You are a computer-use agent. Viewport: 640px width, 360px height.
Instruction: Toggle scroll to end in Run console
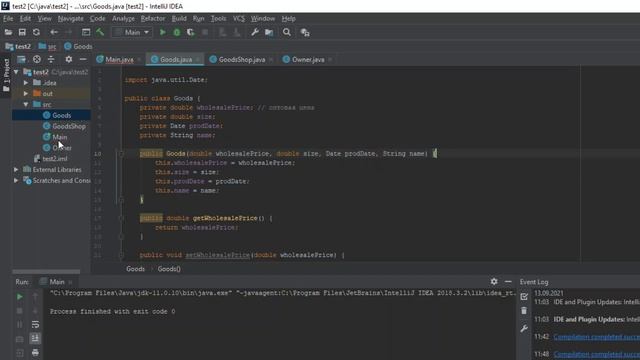[x=36, y=338]
